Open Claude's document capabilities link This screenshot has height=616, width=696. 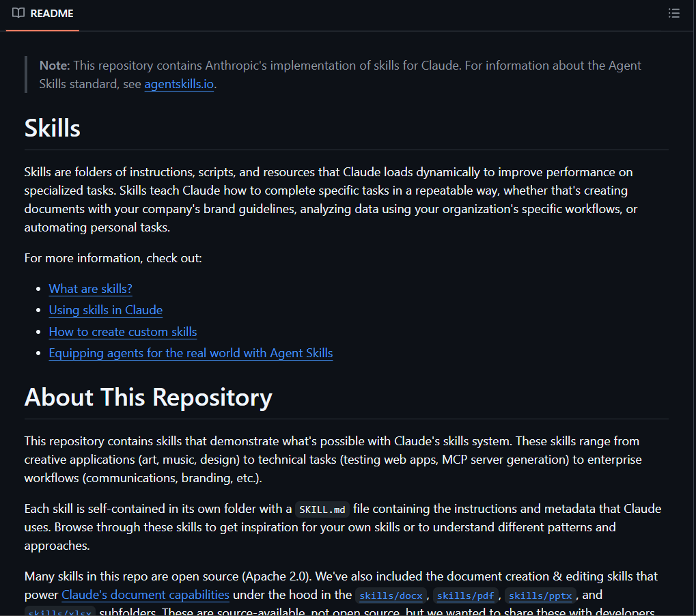coord(145,595)
